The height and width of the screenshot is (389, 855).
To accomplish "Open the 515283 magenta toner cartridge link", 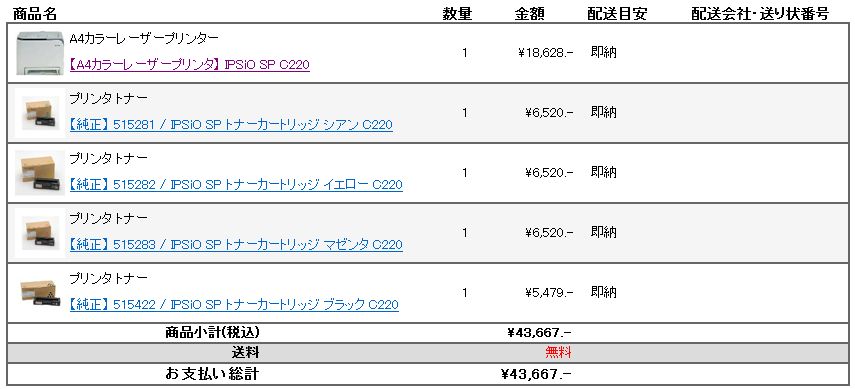I will tap(236, 245).
